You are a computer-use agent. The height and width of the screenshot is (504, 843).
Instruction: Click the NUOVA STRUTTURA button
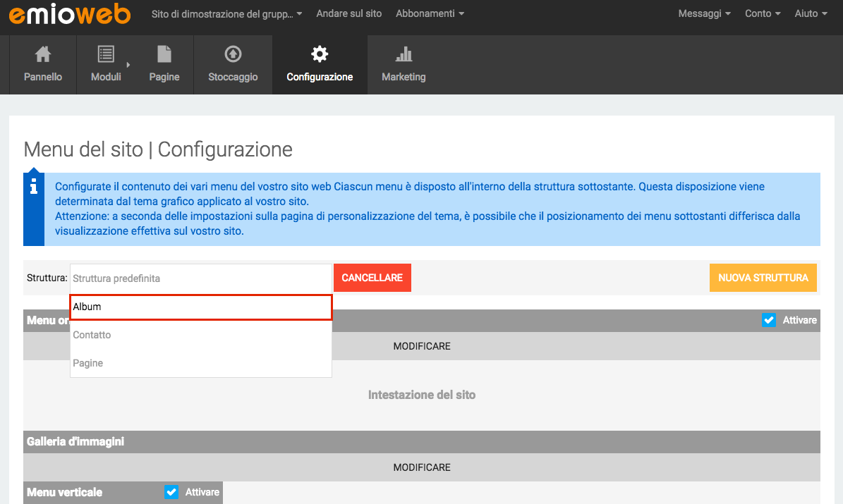point(763,278)
